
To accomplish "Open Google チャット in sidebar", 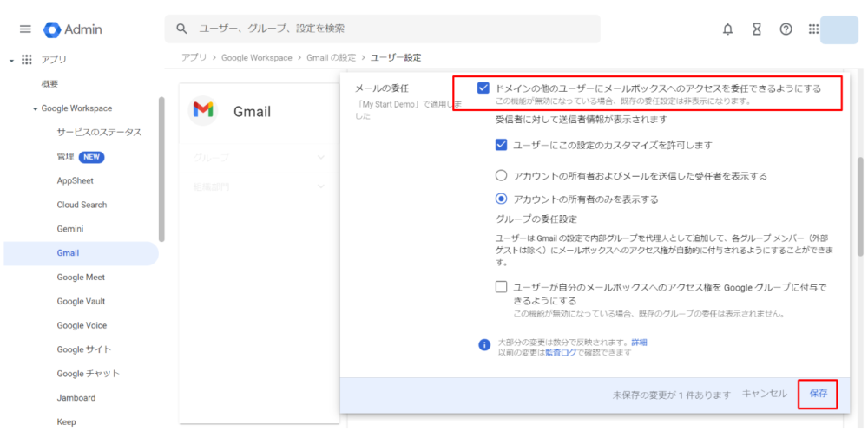I will click(x=88, y=374).
